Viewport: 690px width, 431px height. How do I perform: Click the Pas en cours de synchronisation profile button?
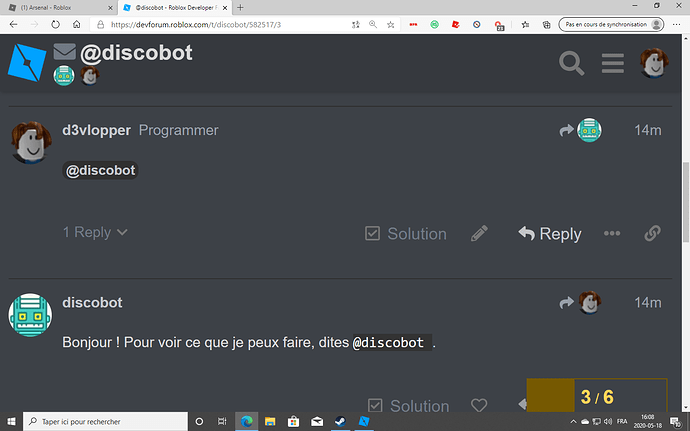(611, 25)
